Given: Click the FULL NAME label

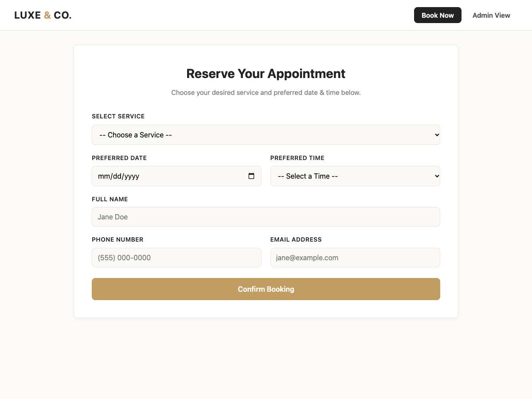Looking at the screenshot, I should (110, 199).
